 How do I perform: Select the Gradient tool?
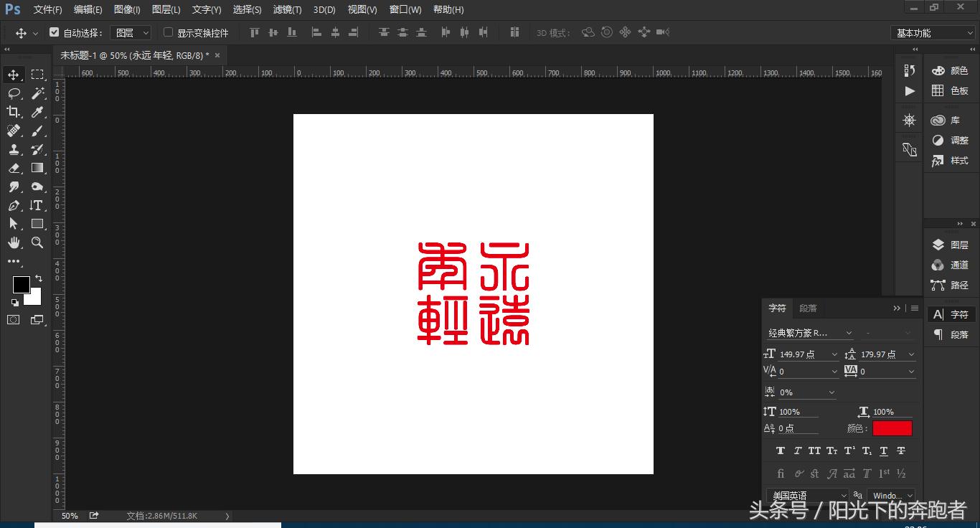pos(37,168)
